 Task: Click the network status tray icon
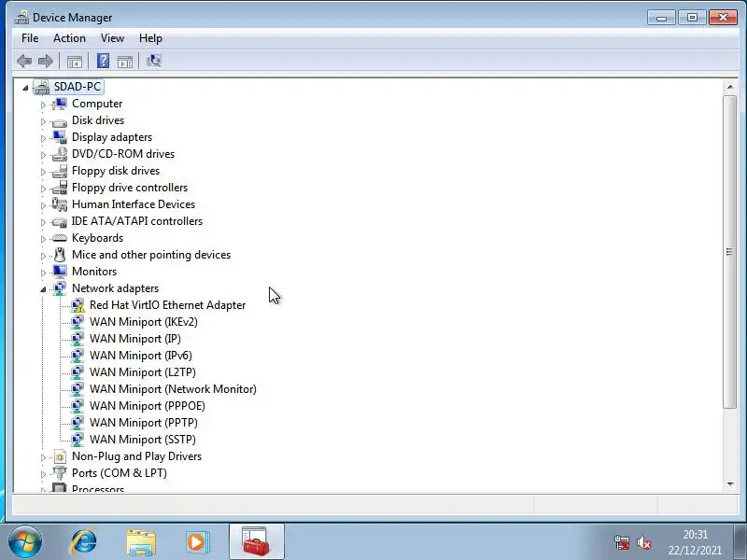[622, 542]
